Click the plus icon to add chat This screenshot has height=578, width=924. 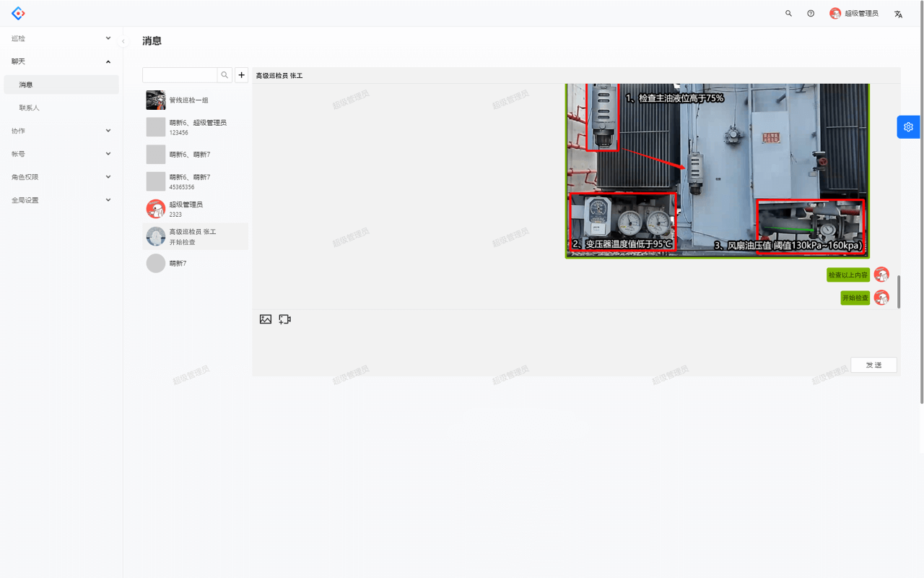click(242, 75)
